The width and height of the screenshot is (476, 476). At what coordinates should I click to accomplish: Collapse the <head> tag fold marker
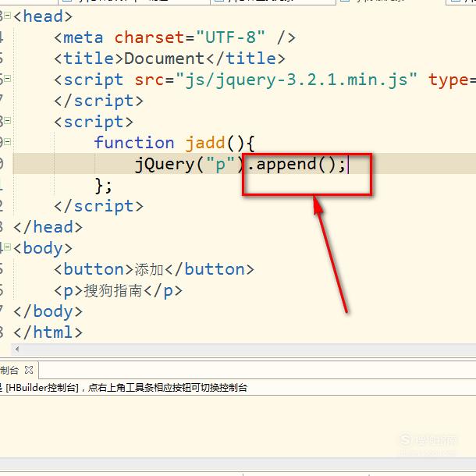[8, 15]
